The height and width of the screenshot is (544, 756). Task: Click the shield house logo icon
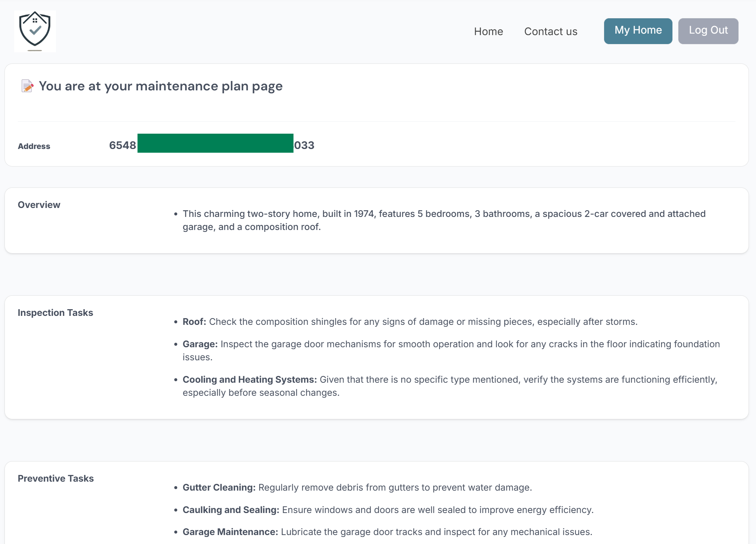tap(35, 31)
